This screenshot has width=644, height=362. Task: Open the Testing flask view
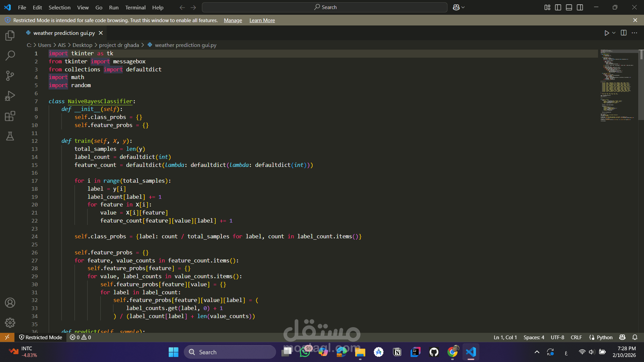pos(10,136)
